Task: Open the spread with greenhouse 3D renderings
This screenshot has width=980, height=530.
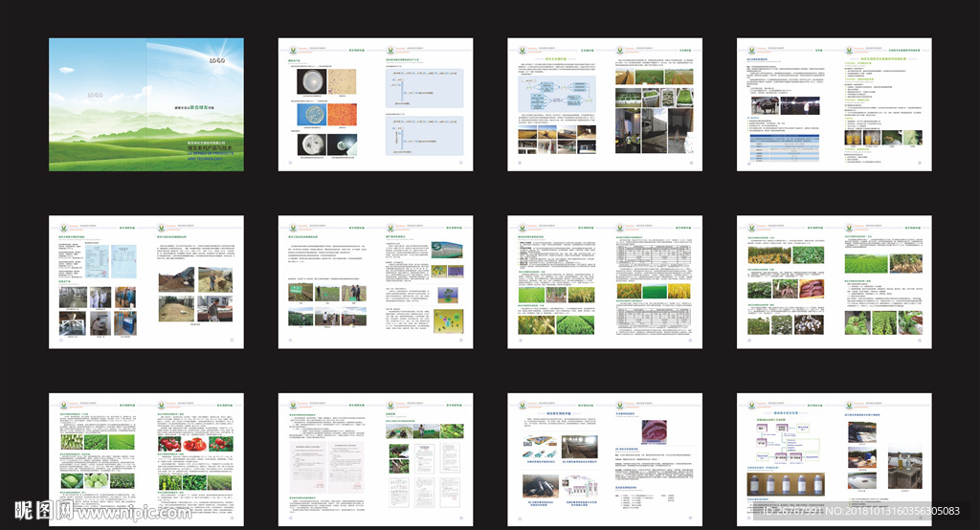Action: (375, 282)
